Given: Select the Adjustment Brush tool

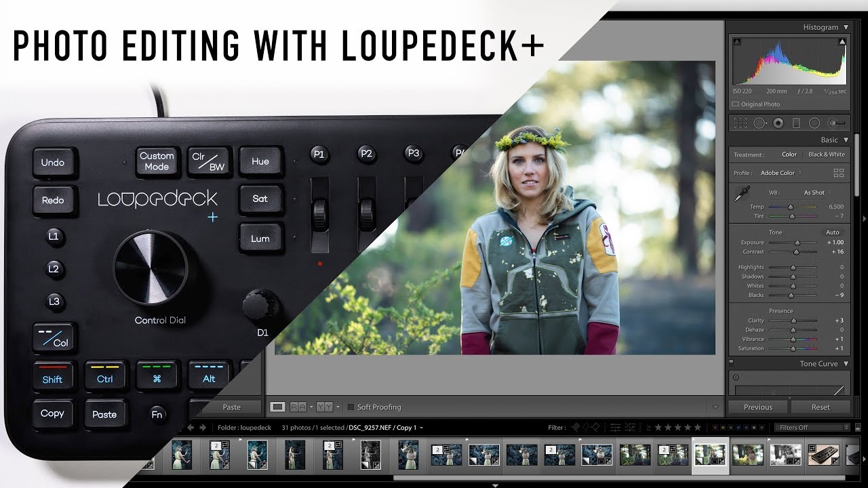Looking at the screenshot, I should pos(837,123).
